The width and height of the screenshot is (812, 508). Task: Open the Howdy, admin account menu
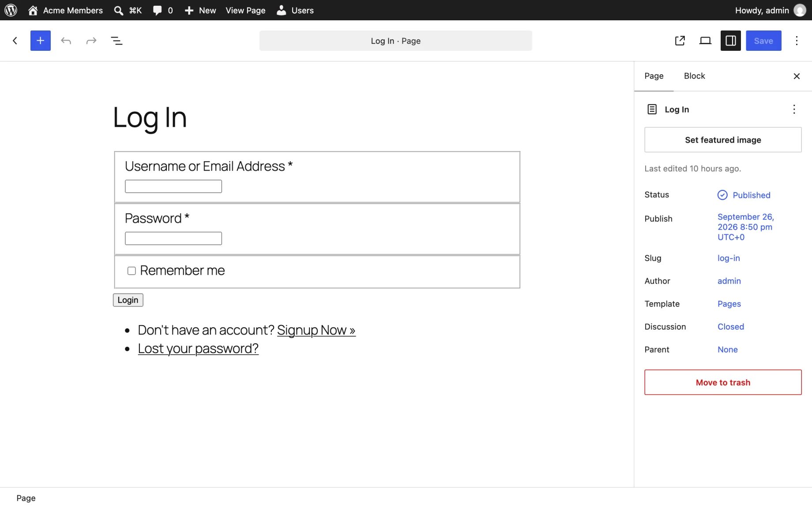[x=770, y=10]
